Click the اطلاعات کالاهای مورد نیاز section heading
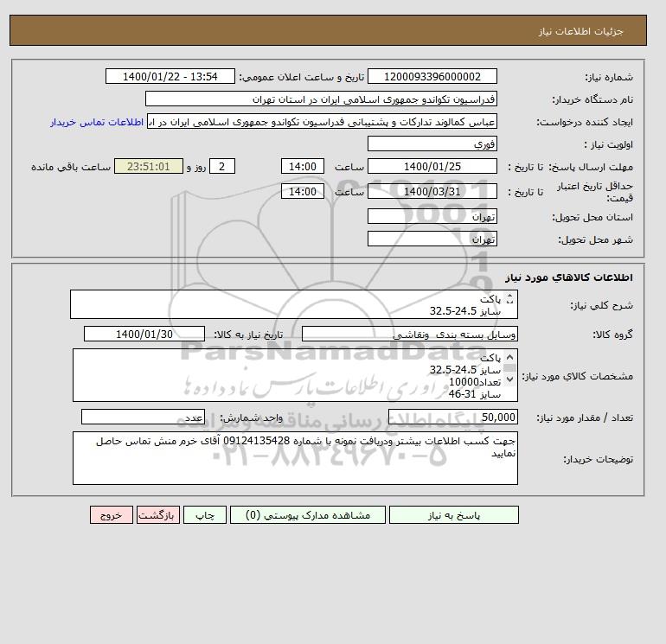 pyautogui.click(x=569, y=277)
